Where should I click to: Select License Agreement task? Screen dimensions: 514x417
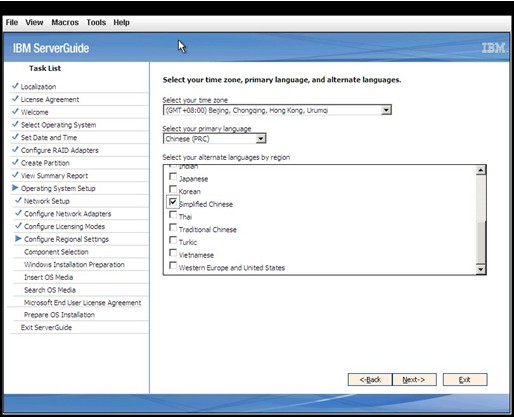50,100
